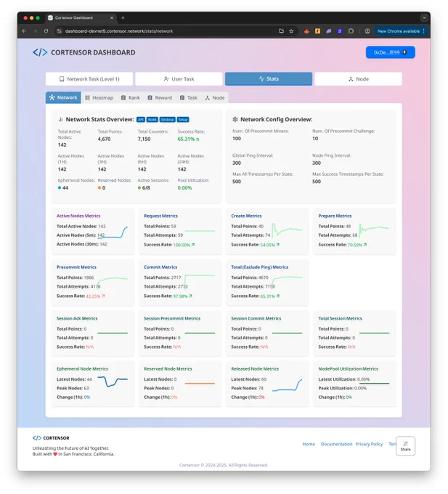
Task: Switch to Network Task (Level 1) tab
Action: coord(89,78)
